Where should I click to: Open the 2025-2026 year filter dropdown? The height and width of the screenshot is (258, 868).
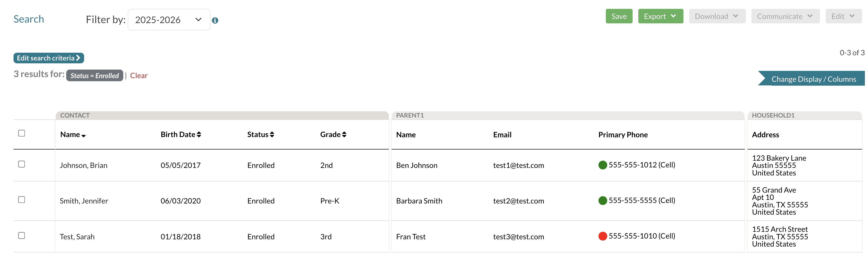[x=169, y=20]
